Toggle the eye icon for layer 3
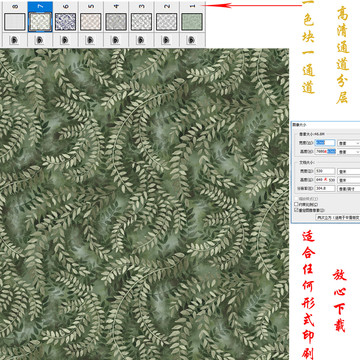 point(141,40)
